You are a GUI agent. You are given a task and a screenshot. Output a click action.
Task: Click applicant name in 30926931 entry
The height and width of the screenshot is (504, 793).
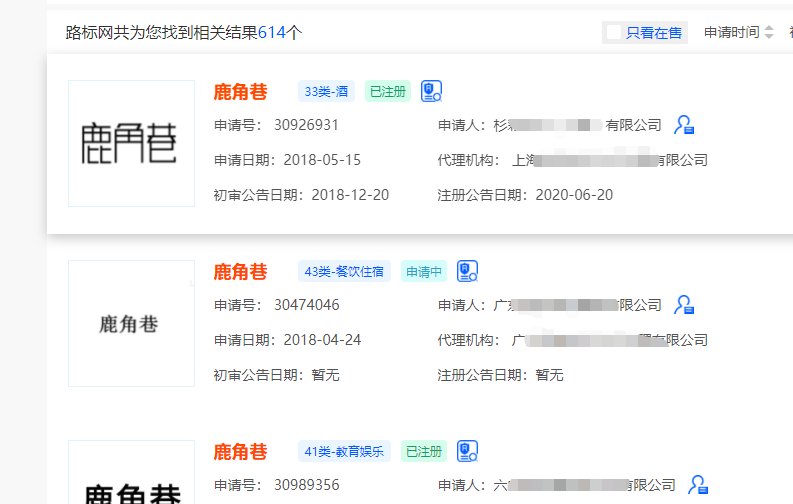click(578, 125)
